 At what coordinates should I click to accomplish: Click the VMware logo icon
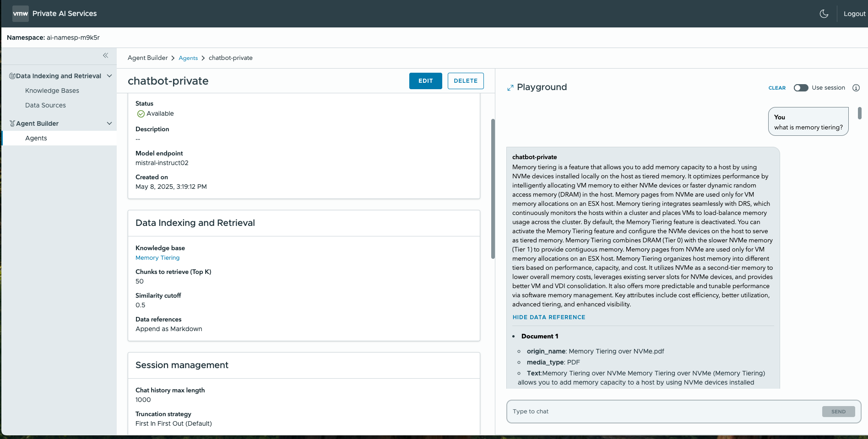pos(21,14)
